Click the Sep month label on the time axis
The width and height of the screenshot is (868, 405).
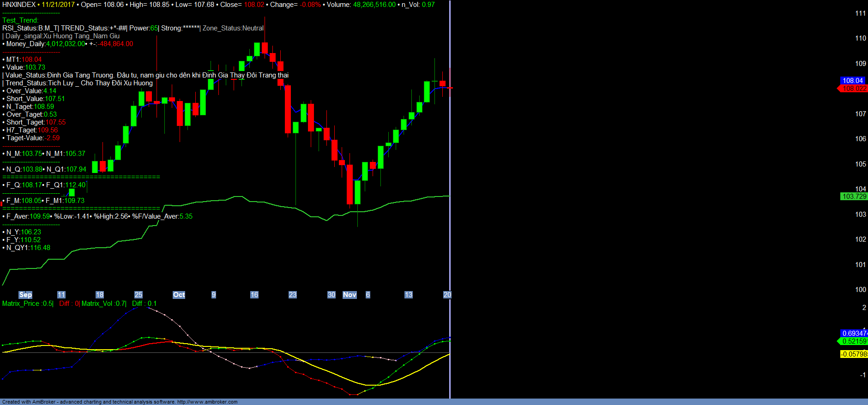(25, 295)
